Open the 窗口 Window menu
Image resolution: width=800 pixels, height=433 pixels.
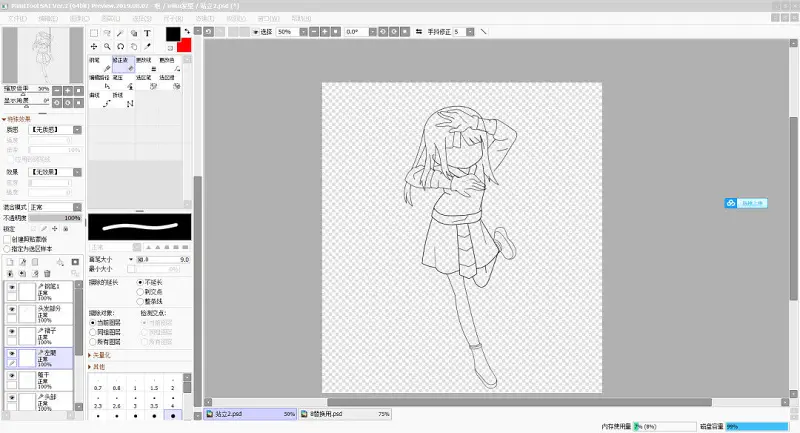pos(268,18)
